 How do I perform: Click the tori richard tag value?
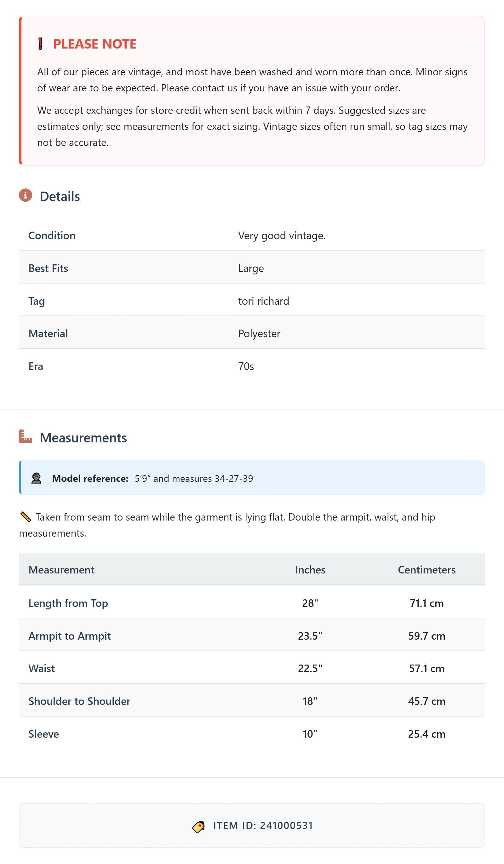pyautogui.click(x=264, y=301)
